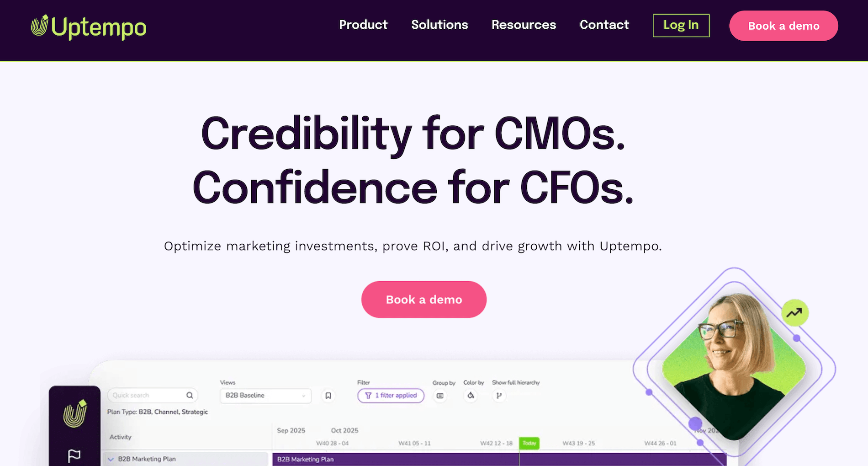
Task: Open the filter funnel control showing 1 filter applied
Action: click(x=391, y=396)
